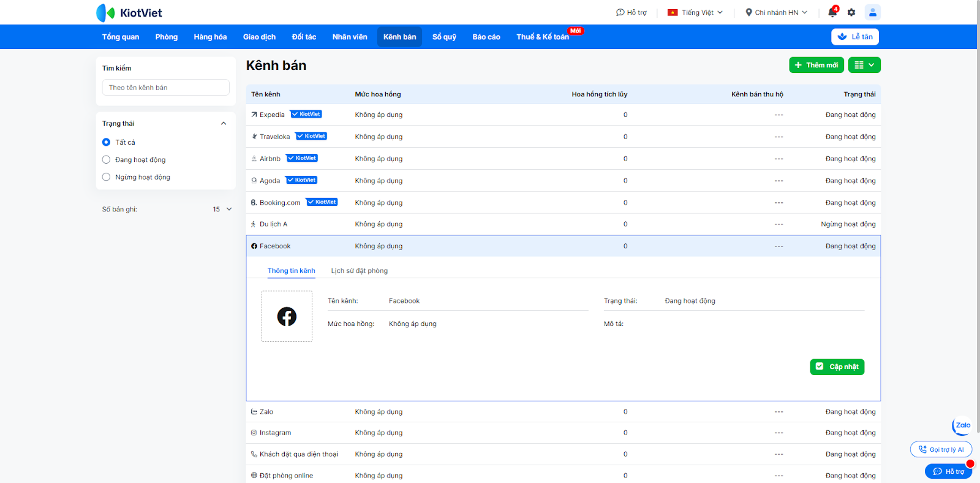Click the Cập nhật button
The height and width of the screenshot is (483, 980).
tap(837, 367)
